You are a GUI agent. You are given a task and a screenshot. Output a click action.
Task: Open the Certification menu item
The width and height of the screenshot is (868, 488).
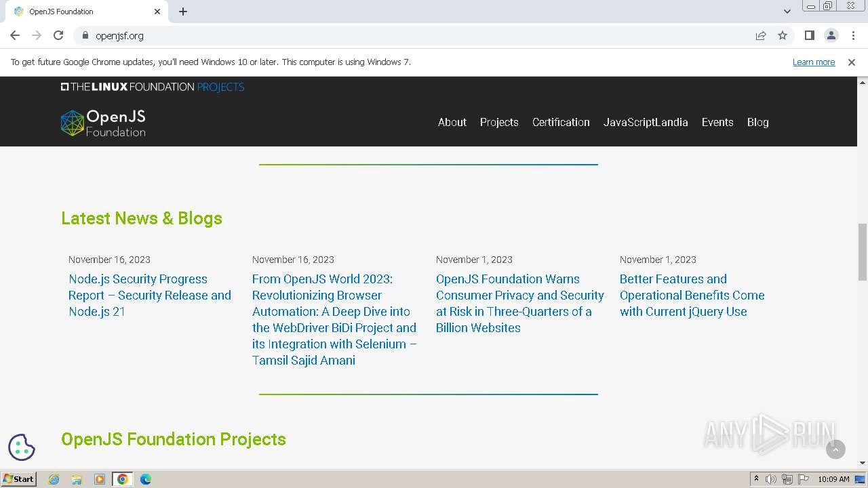(561, 122)
